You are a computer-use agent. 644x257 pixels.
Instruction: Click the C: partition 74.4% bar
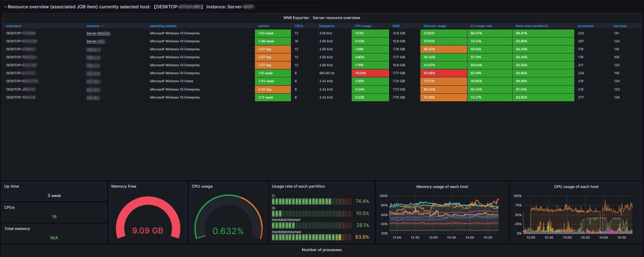point(312,202)
